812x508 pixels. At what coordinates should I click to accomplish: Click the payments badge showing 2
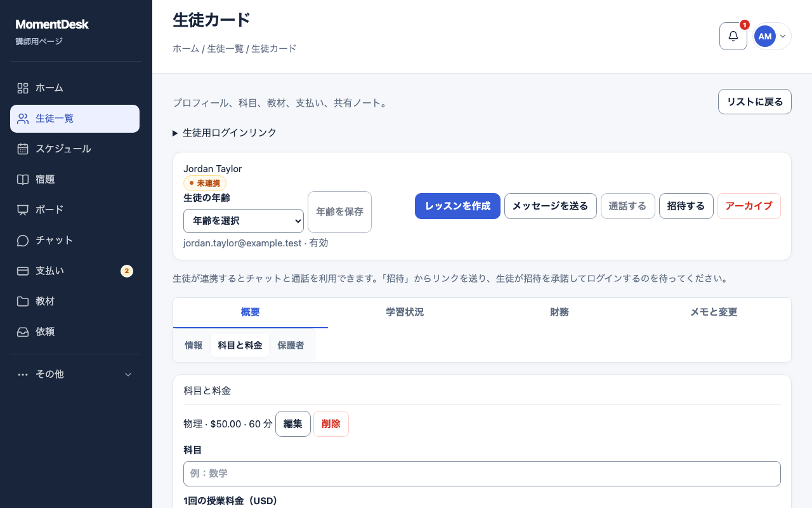pos(127,271)
